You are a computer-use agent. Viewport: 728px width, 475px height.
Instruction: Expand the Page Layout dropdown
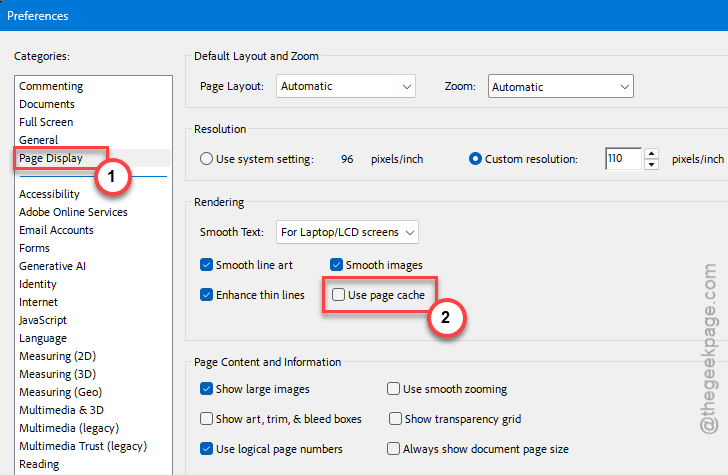pos(346,86)
